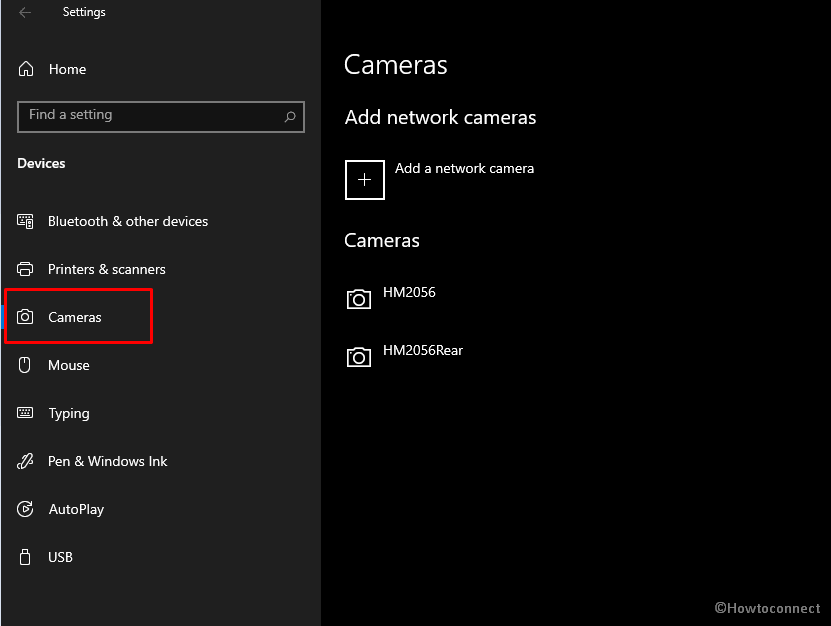Click the Home house icon
This screenshot has width=831, height=626.
26,69
